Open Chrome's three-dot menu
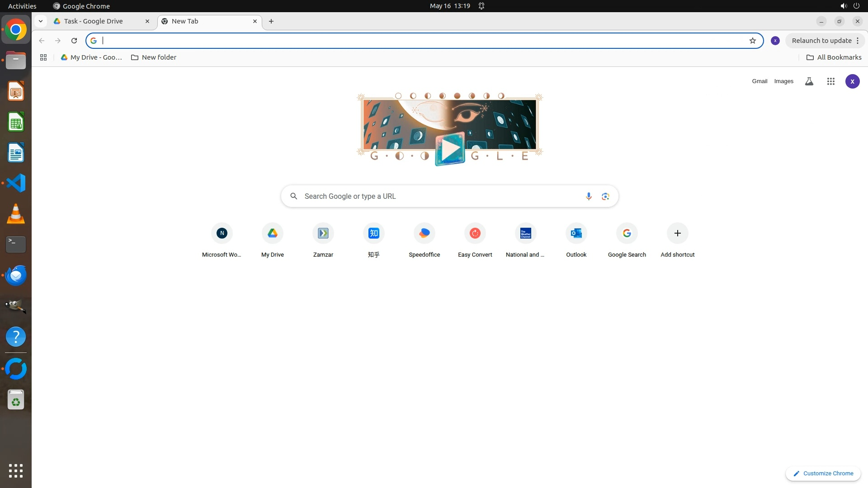This screenshot has height=488, width=868. coord(858,41)
